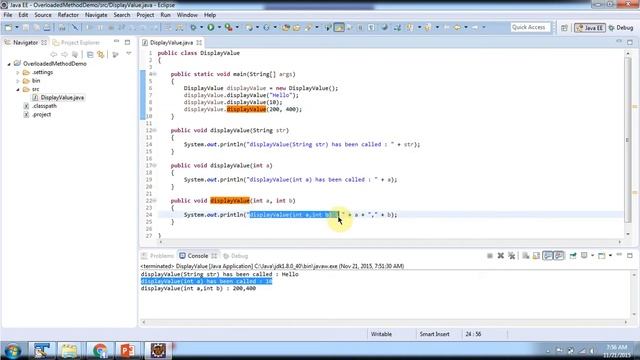Click the Terminate stop square in Console
The width and height of the screenshot is (640, 360).
[x=489, y=256]
